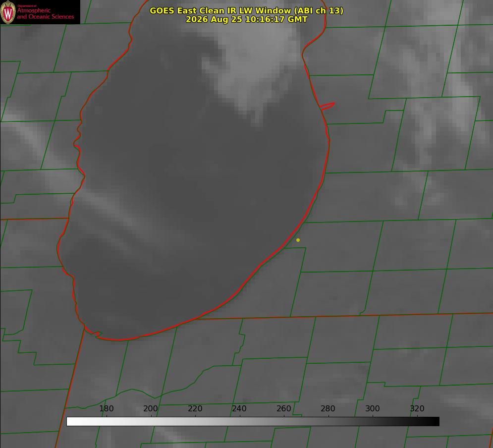Image resolution: width=493 pixels, height=448 pixels.
Task: Click the 260 tick label on colorbar
Action: tap(283, 408)
